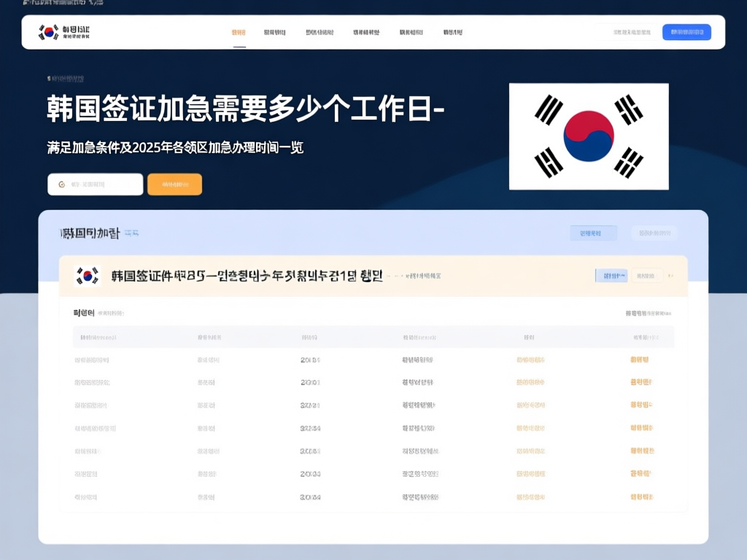Image resolution: width=747 pixels, height=560 pixels.
Task: Click the last table row's bold orange link
Action: click(641, 497)
